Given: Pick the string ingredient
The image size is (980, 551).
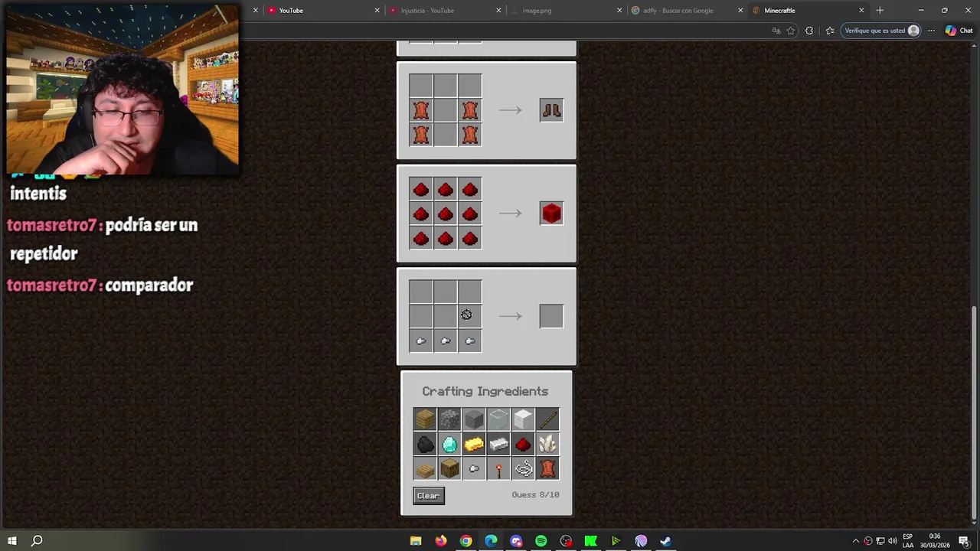Looking at the screenshot, I should click(x=523, y=468).
